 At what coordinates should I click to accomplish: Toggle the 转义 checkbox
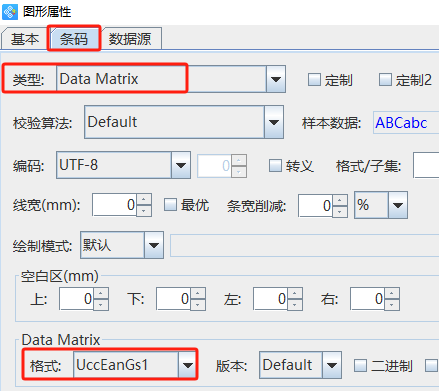[x=275, y=166]
